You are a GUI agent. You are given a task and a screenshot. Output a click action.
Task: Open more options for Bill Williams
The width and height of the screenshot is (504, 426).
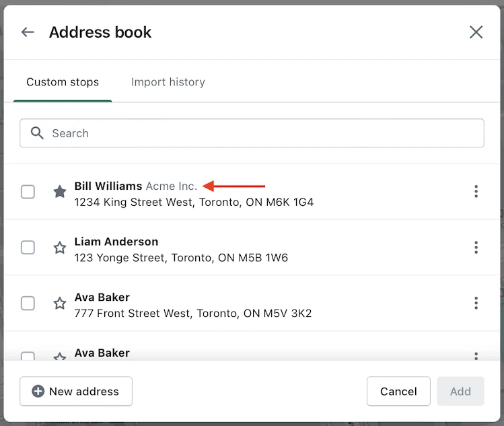pyautogui.click(x=476, y=191)
